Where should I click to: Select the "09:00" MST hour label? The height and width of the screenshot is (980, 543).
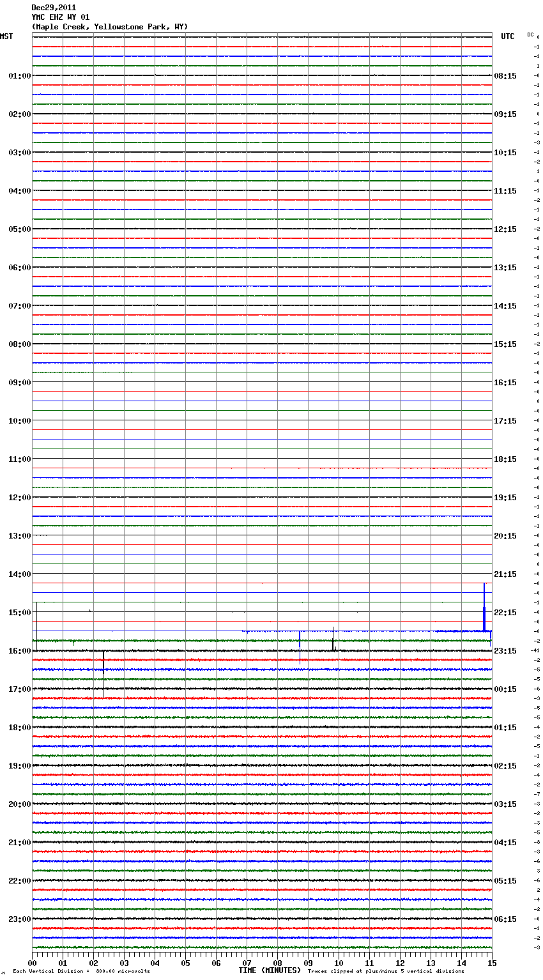click(20, 383)
